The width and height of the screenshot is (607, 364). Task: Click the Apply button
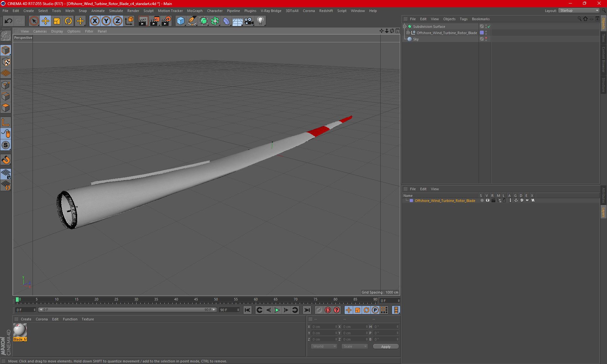pos(385,347)
